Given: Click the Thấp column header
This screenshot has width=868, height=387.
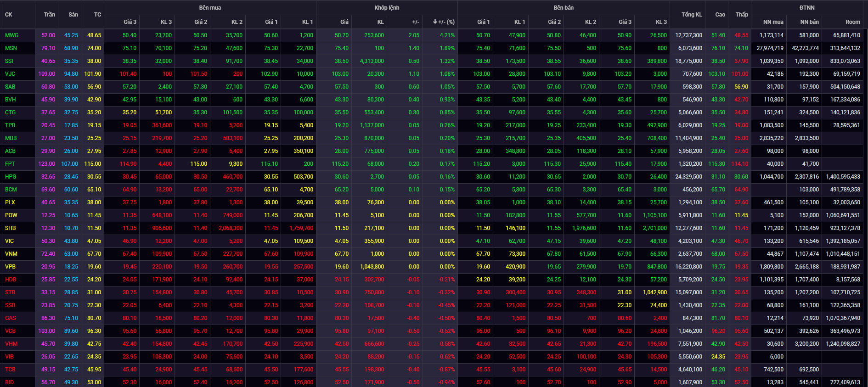Looking at the screenshot, I should click(x=742, y=15).
